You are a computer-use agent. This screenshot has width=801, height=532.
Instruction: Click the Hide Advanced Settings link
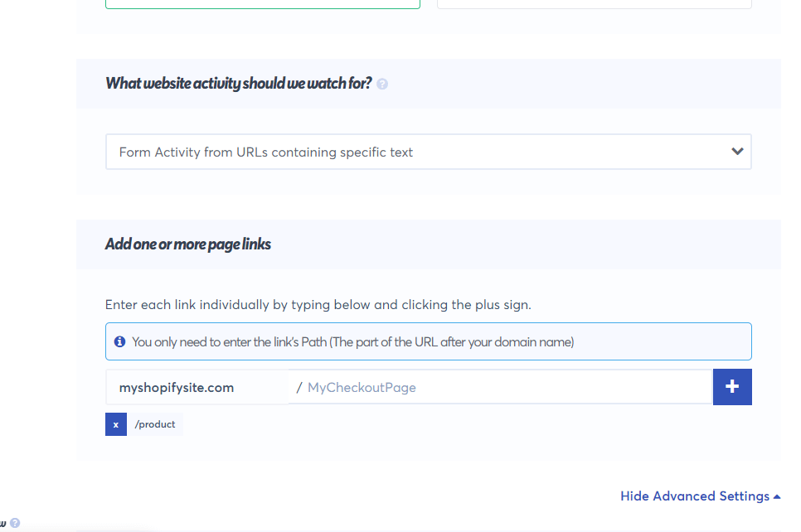click(695, 496)
